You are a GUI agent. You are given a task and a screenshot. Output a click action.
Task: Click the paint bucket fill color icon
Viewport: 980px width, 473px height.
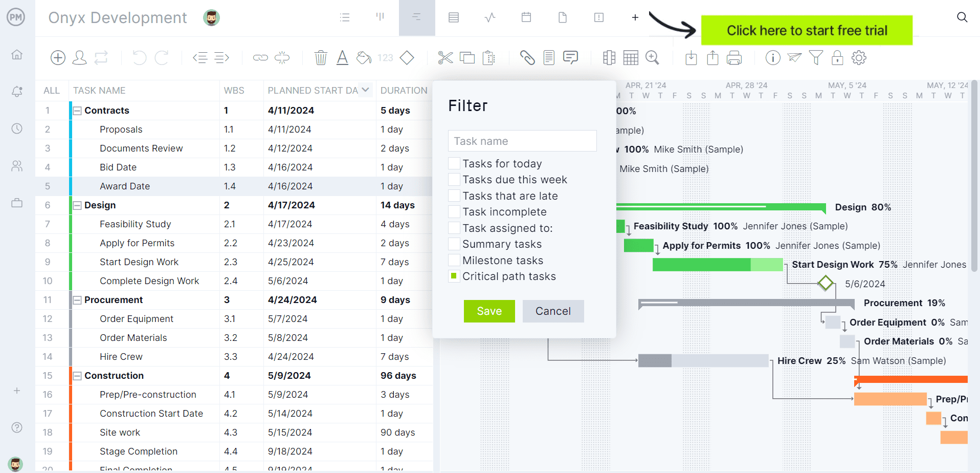364,58
